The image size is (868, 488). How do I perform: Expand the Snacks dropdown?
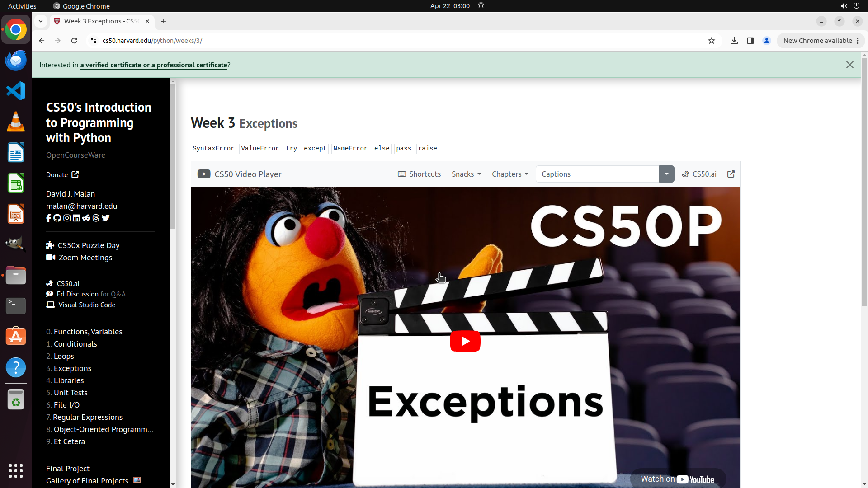(x=466, y=174)
